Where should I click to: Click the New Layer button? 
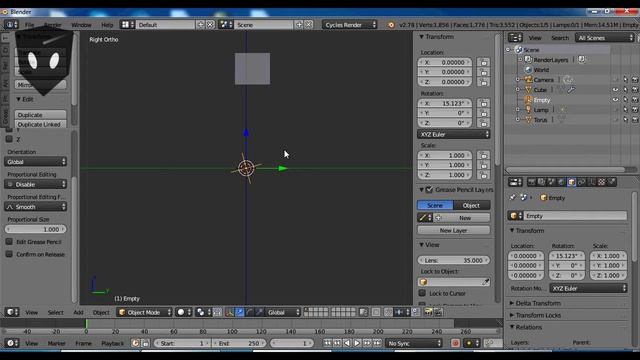(453, 231)
